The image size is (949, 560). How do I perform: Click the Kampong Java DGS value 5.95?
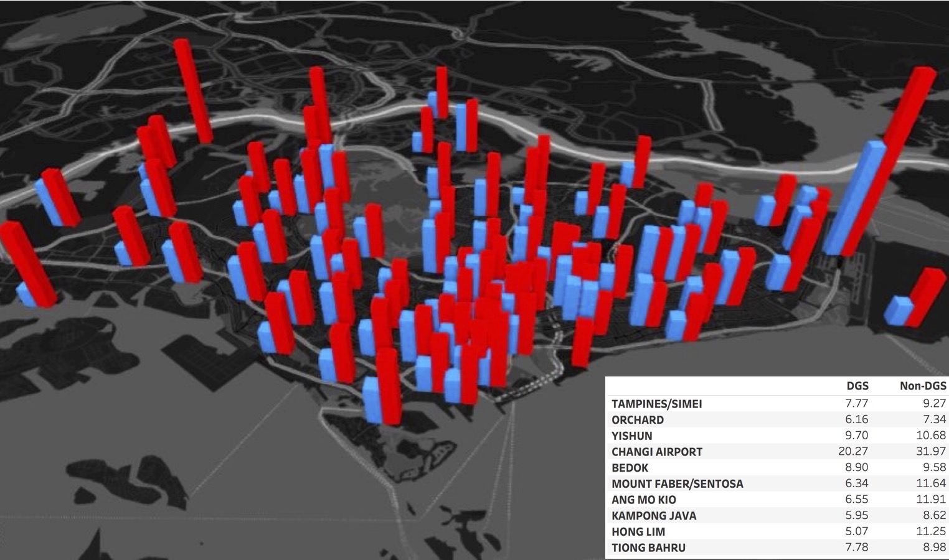point(857,516)
